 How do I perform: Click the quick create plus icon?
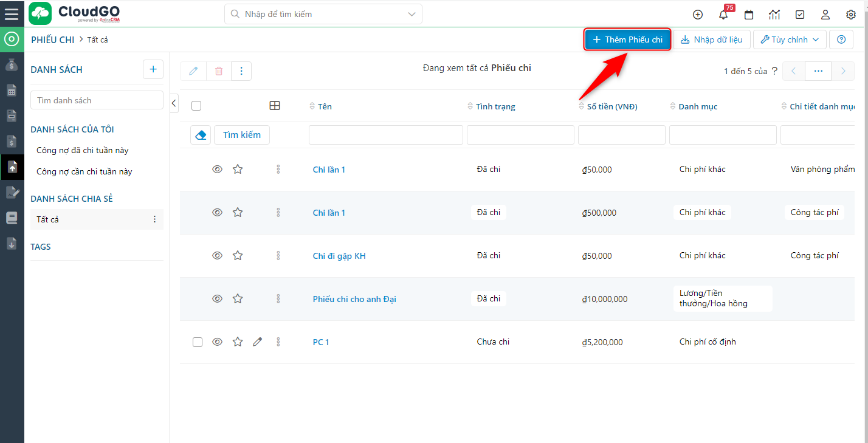[x=698, y=15]
